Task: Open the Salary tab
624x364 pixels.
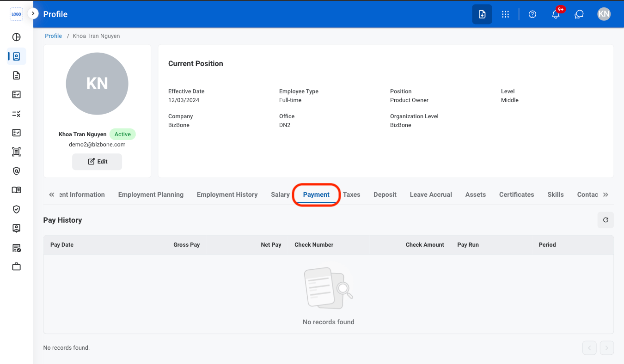Action: point(280,194)
